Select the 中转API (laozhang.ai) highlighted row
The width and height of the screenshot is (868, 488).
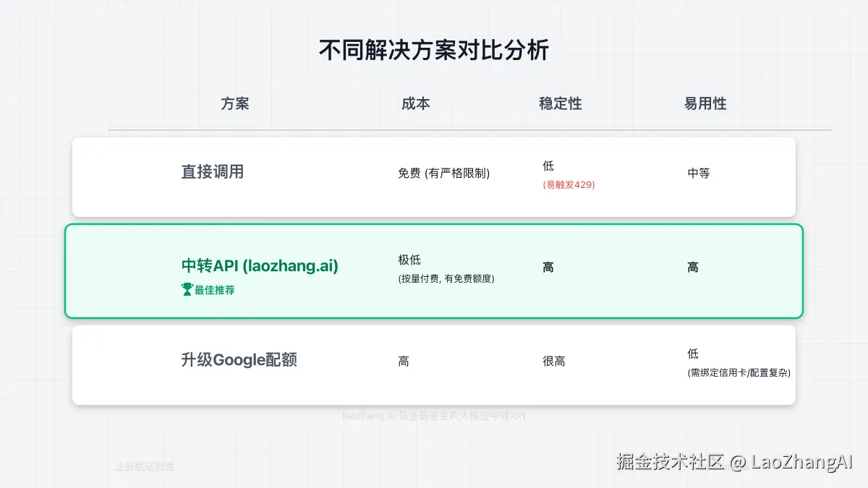coord(434,270)
